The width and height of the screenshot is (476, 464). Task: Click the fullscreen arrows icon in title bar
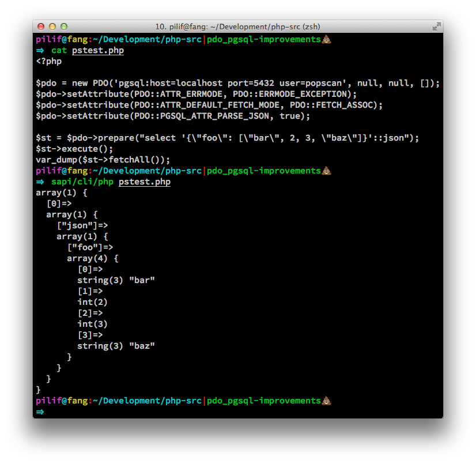[437, 27]
